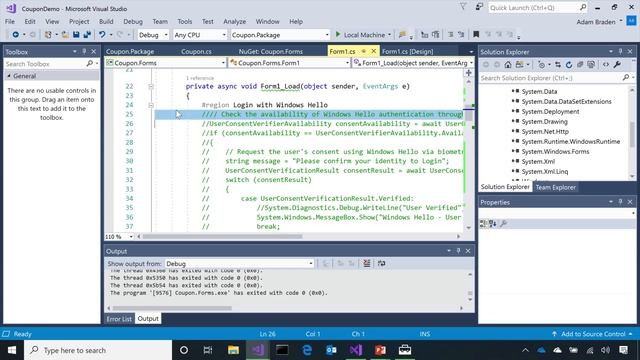Pin the Form1.cs tab
Image resolution: width=640 pixels, height=360 pixels.
click(363, 51)
